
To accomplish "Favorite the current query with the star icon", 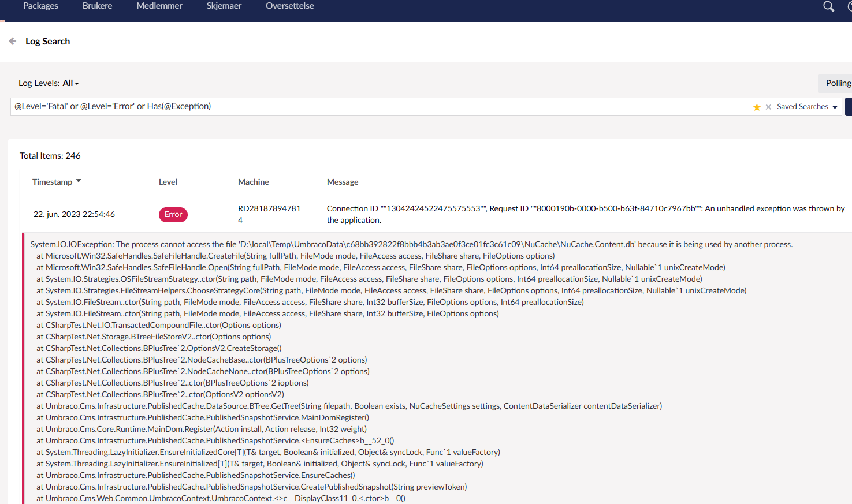I will coord(757,107).
